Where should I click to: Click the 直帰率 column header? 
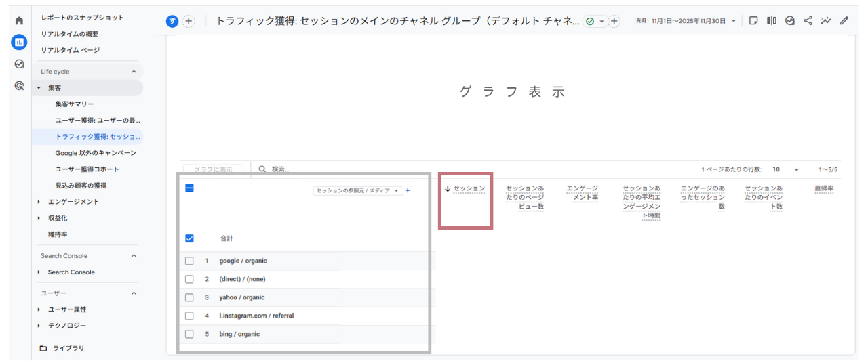click(x=824, y=188)
